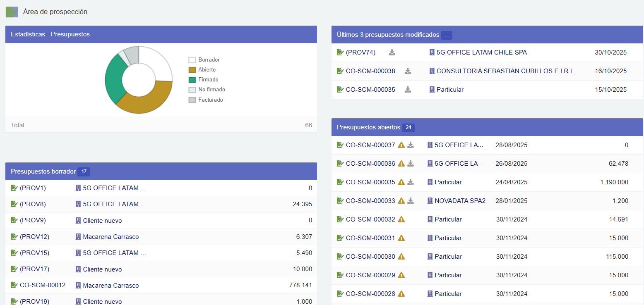The height and width of the screenshot is (305, 644).
Task: Download the CO-SCM-000036 open proposal file
Action: pos(411,164)
